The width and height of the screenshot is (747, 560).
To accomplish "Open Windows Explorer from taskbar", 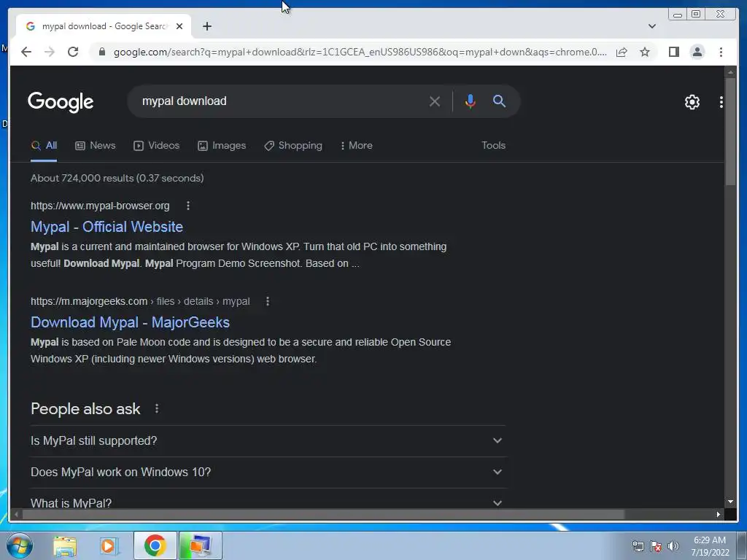I will pos(65,545).
